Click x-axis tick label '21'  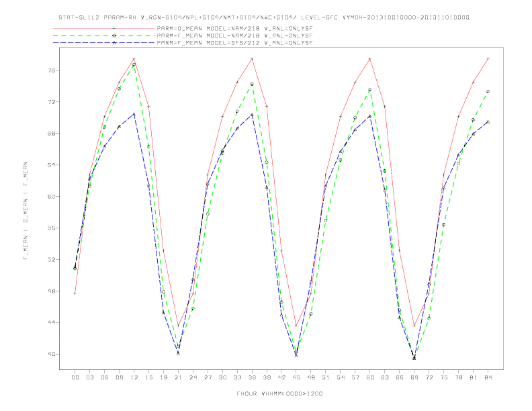pos(178,377)
